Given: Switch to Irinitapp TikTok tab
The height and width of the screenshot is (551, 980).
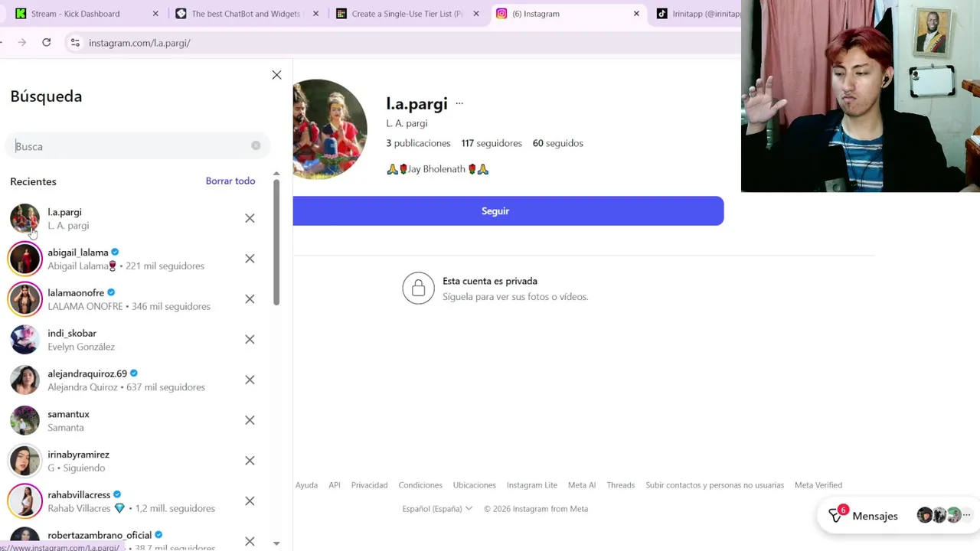Looking at the screenshot, I should 697,14.
